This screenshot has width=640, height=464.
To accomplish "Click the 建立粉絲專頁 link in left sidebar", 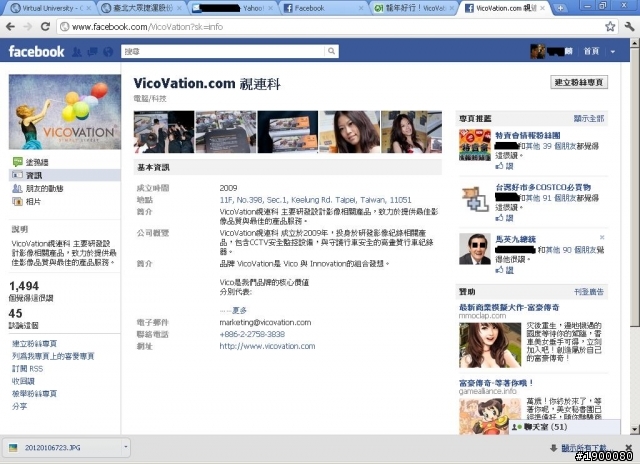I will click(35, 344).
